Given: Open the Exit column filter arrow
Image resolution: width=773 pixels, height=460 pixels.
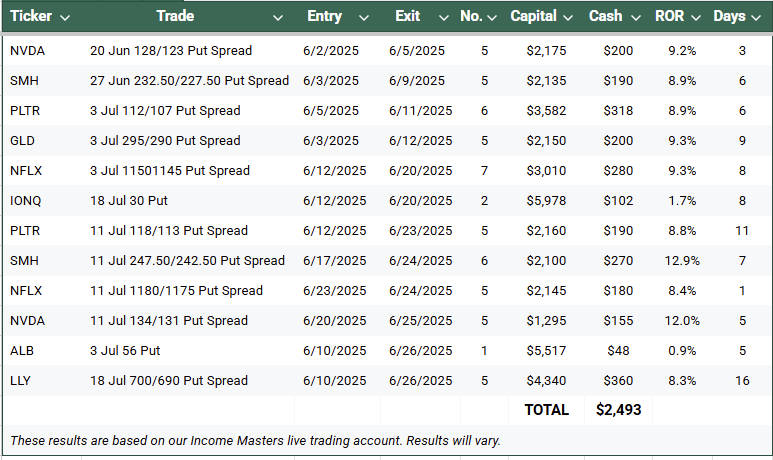Looking at the screenshot, I should coord(444,18).
